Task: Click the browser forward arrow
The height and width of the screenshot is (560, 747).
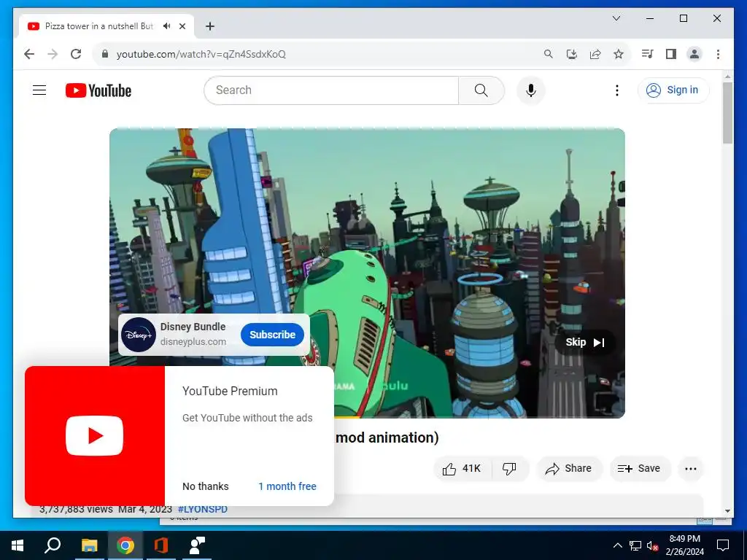Action: [53, 54]
